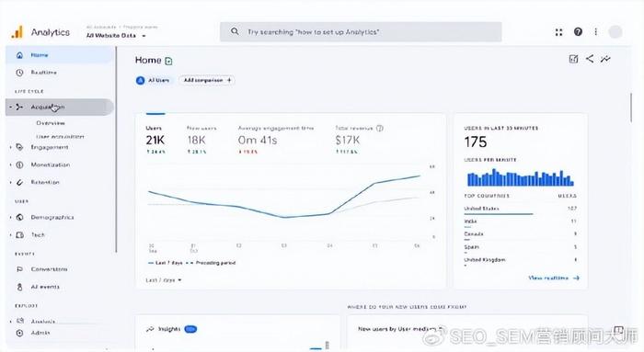Image resolution: width=644 pixels, height=352 pixels.
Task: Click the vertical page scrollbar
Action: [632, 108]
